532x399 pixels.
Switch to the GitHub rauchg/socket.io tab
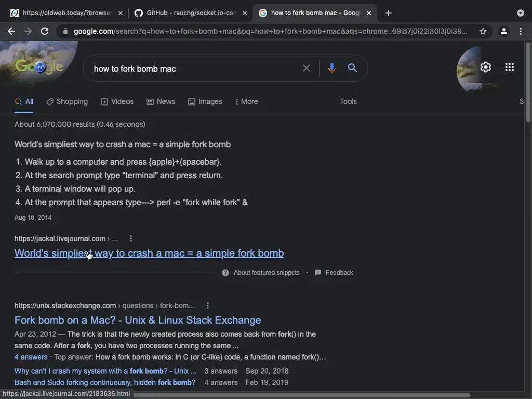(x=191, y=13)
